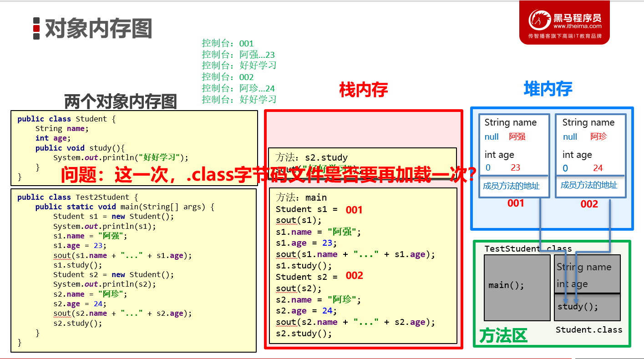Click the 方法: s2.study frame icon box
644x359 pixels.
pos(363,162)
